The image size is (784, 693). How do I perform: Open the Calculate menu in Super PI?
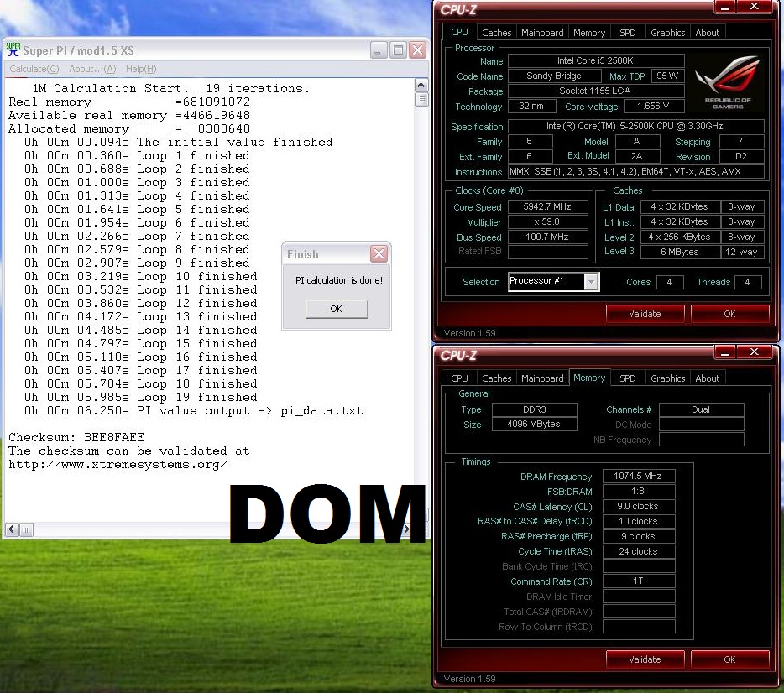click(34, 69)
